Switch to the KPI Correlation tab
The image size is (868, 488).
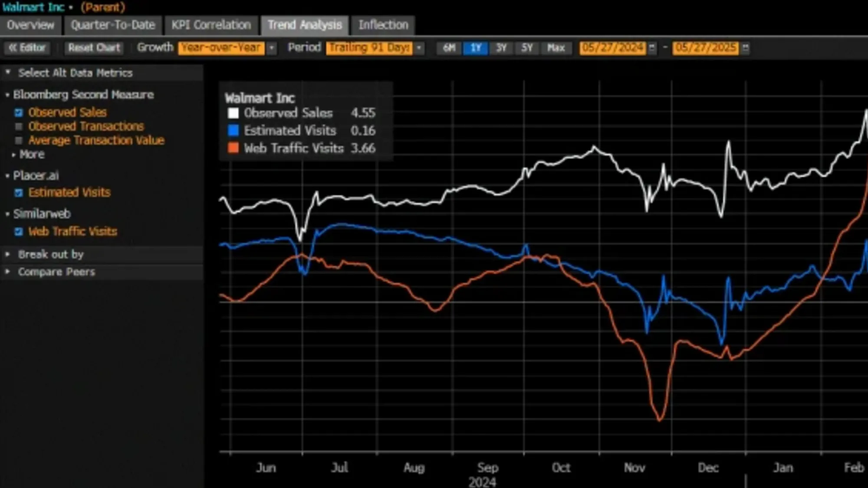coord(211,25)
